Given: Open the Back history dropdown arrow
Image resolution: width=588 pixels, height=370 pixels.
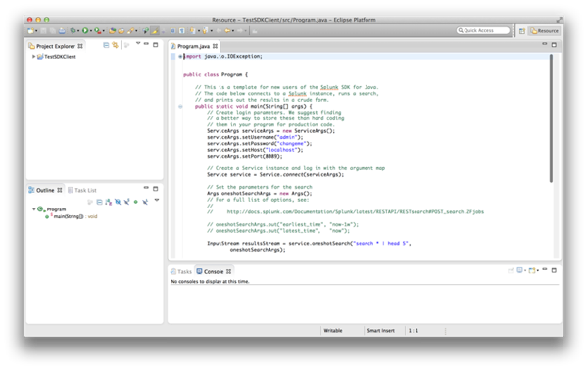Looking at the screenshot, I should (233, 31).
